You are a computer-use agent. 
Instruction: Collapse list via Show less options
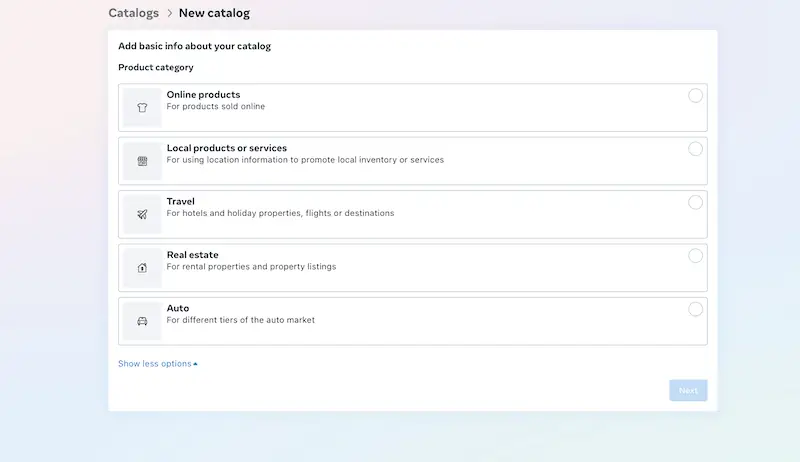[154, 364]
